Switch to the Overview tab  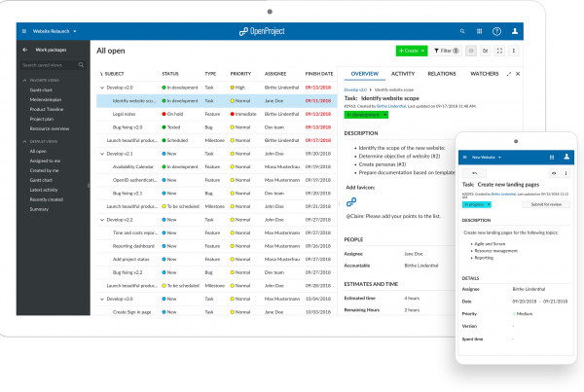(365, 74)
